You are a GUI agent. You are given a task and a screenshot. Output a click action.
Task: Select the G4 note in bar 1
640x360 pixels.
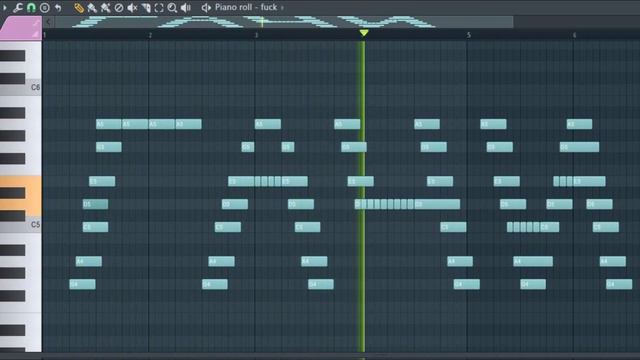(x=82, y=284)
